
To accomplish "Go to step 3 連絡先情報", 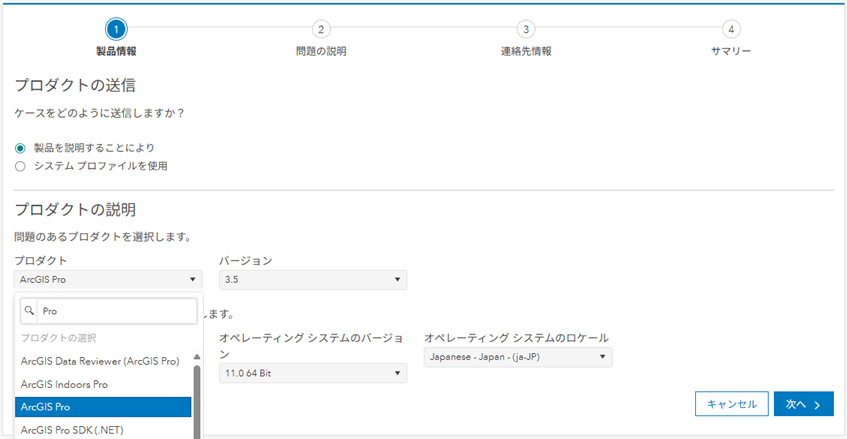I will (526, 29).
